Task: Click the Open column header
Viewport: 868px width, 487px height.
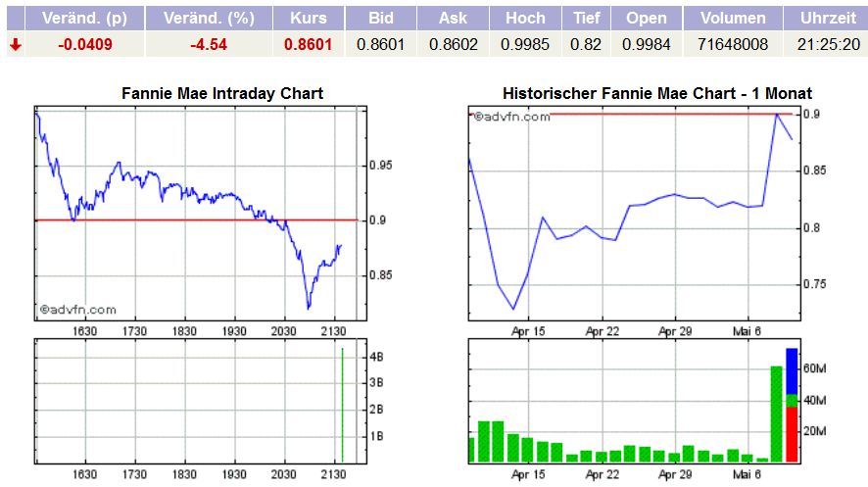Action: pos(647,19)
